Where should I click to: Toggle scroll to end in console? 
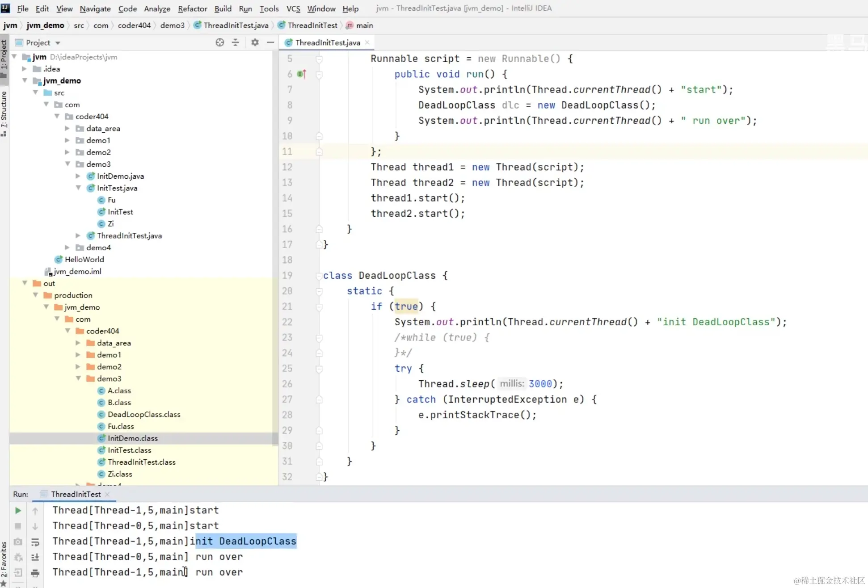[35, 557]
